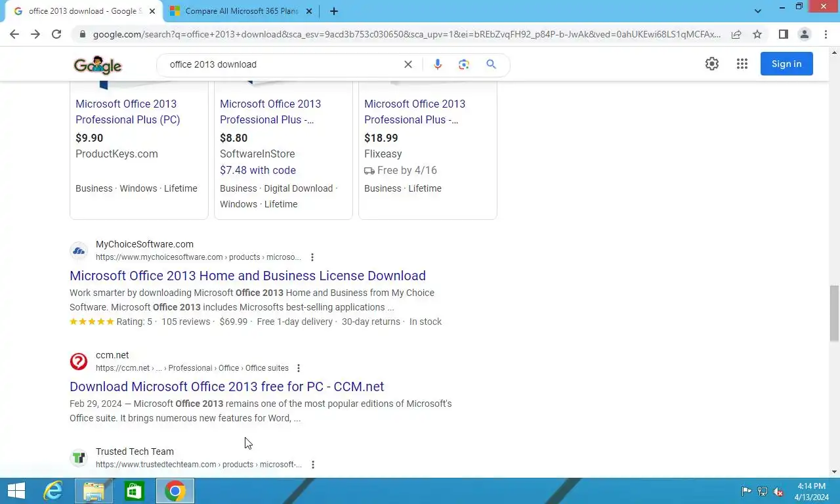Click the $7.48 with code offer
The width and height of the screenshot is (840, 504).
point(258,170)
